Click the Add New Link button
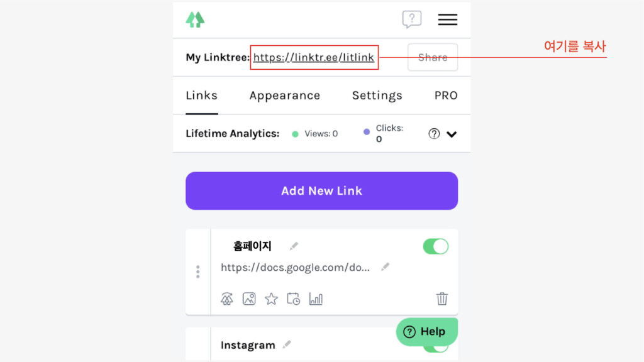 [321, 191]
